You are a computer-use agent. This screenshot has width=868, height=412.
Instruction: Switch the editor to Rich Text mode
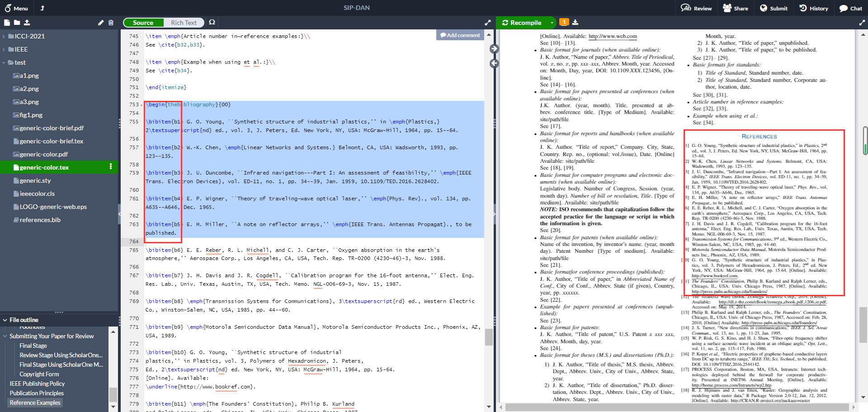[184, 22]
